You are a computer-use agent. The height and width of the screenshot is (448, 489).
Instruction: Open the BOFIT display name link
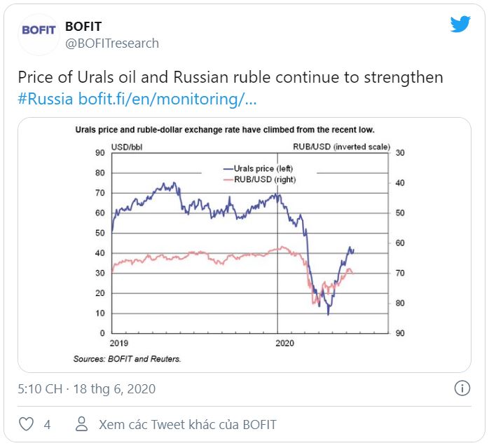click(x=83, y=26)
